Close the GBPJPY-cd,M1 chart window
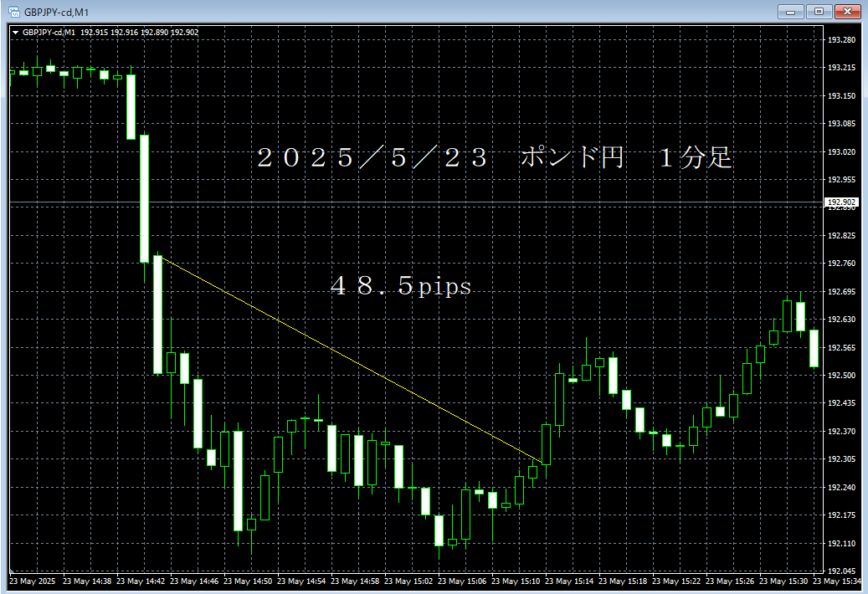The height and width of the screenshot is (594, 868). point(847,12)
